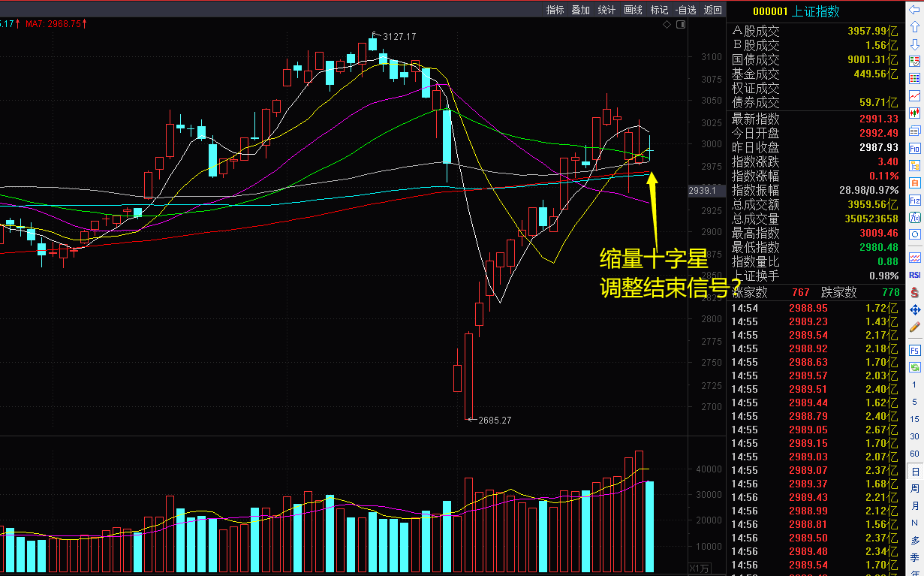
Task: Click the 上证换手 0.98% value
Action: (x=884, y=276)
